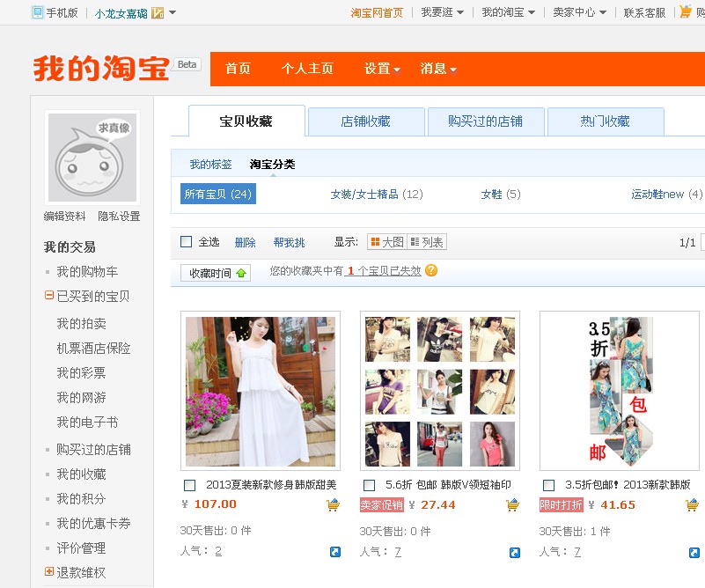
Task: Toggle the 全选 select-all checkbox
Action: tap(187, 240)
